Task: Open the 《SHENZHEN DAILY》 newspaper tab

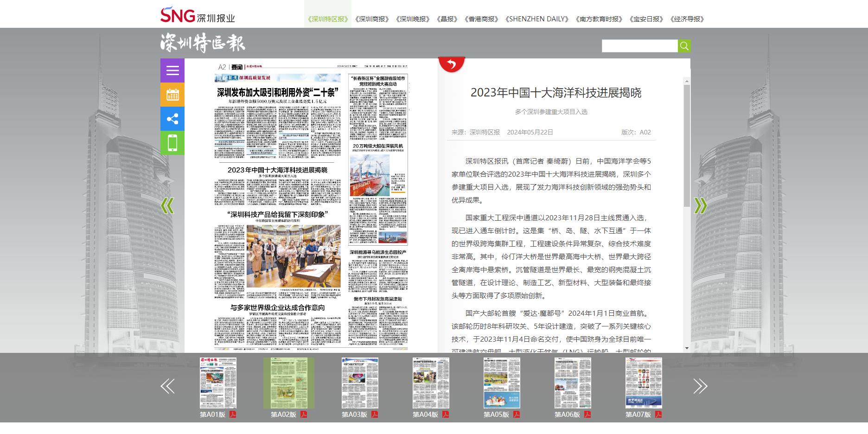Action: [x=539, y=19]
